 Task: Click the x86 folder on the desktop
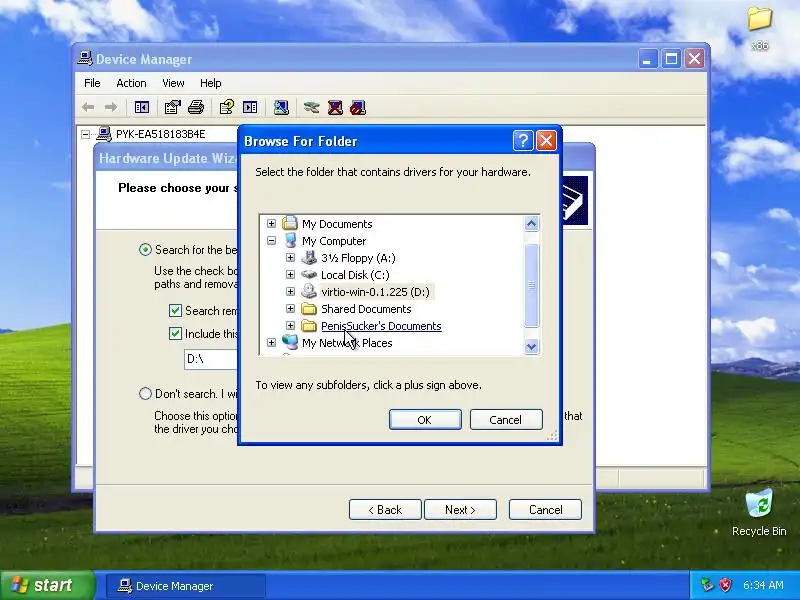pos(760,28)
